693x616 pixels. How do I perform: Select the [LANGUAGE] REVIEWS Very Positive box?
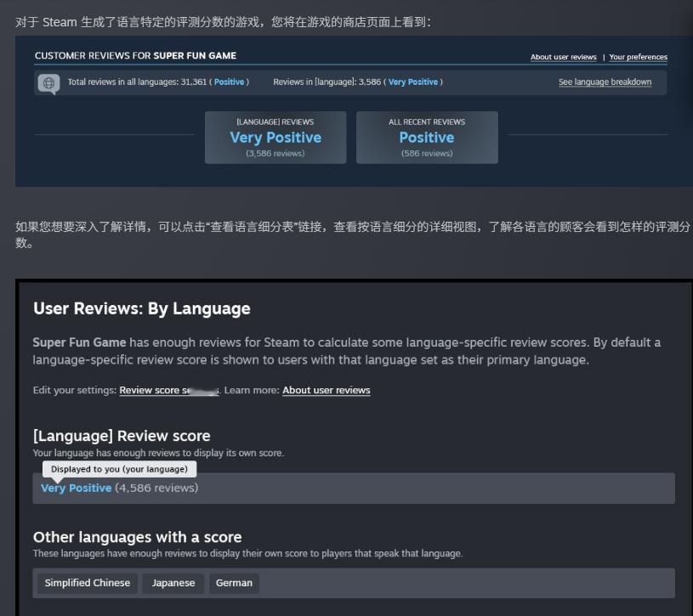click(x=275, y=138)
